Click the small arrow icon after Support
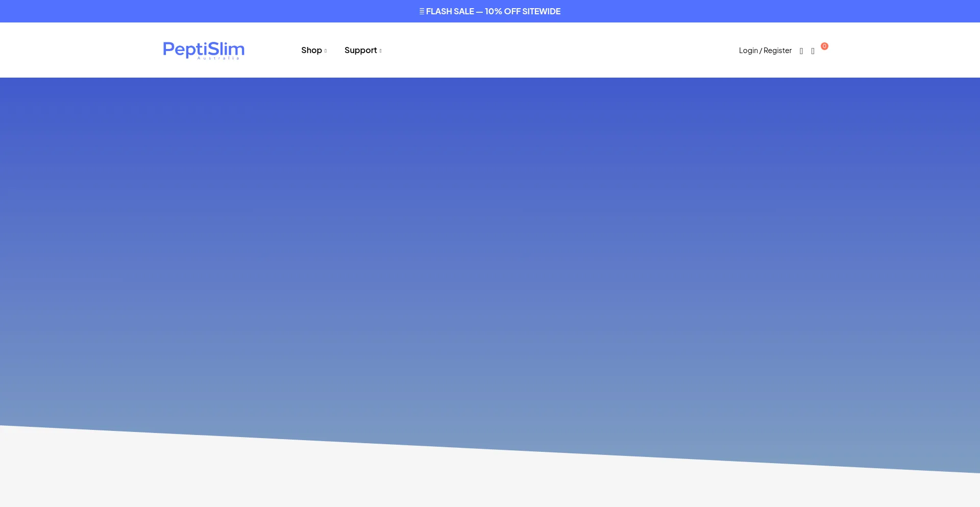 tap(380, 51)
